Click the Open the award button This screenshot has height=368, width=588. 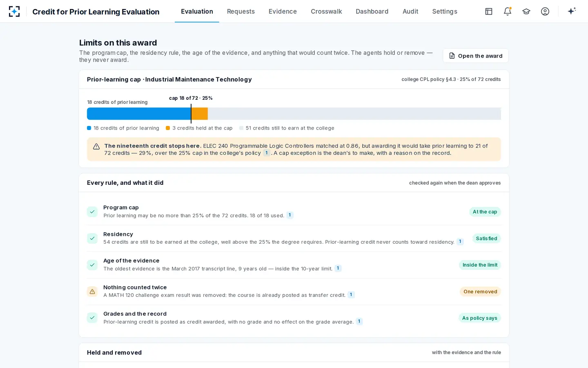[x=476, y=56]
